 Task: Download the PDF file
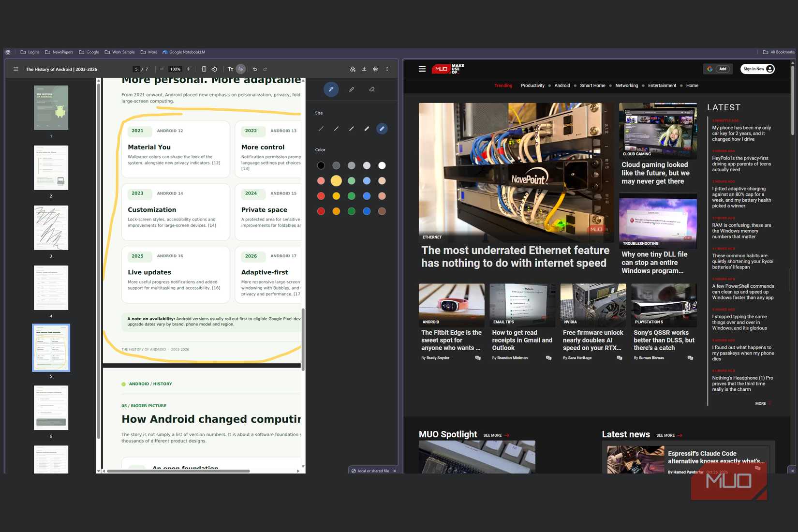[x=364, y=69]
